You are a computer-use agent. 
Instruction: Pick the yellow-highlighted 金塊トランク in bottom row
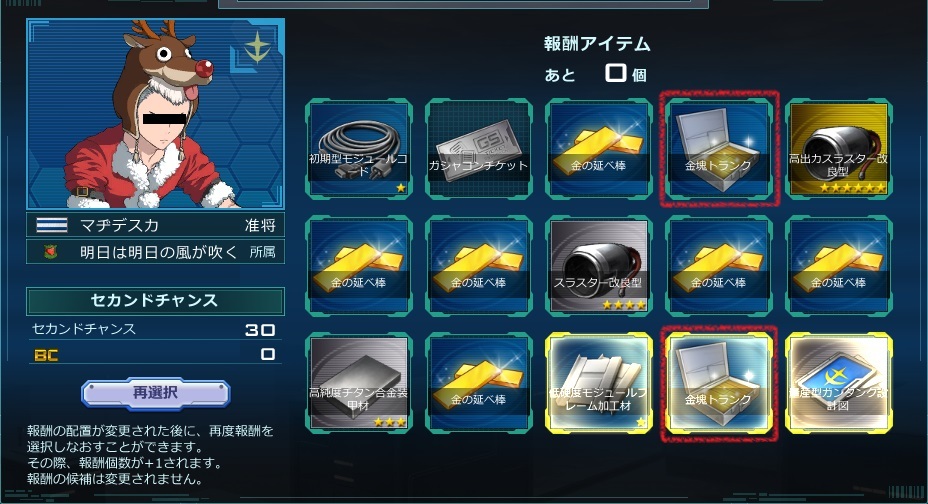click(718, 383)
